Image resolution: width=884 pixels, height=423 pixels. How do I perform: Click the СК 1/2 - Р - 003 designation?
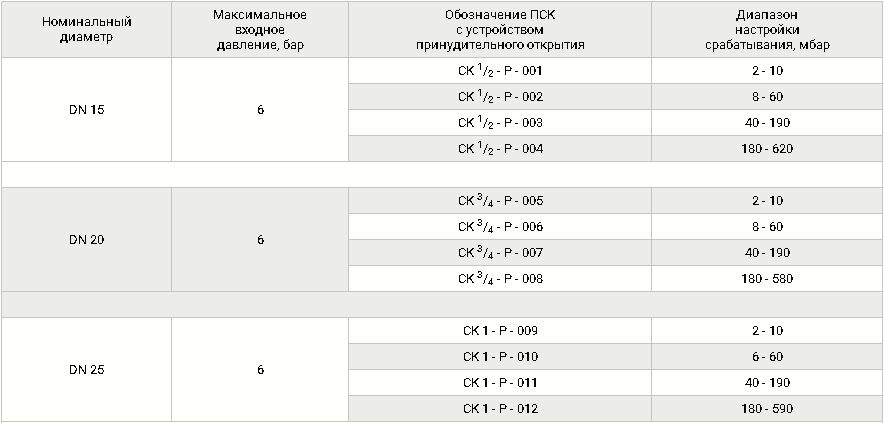point(500,123)
